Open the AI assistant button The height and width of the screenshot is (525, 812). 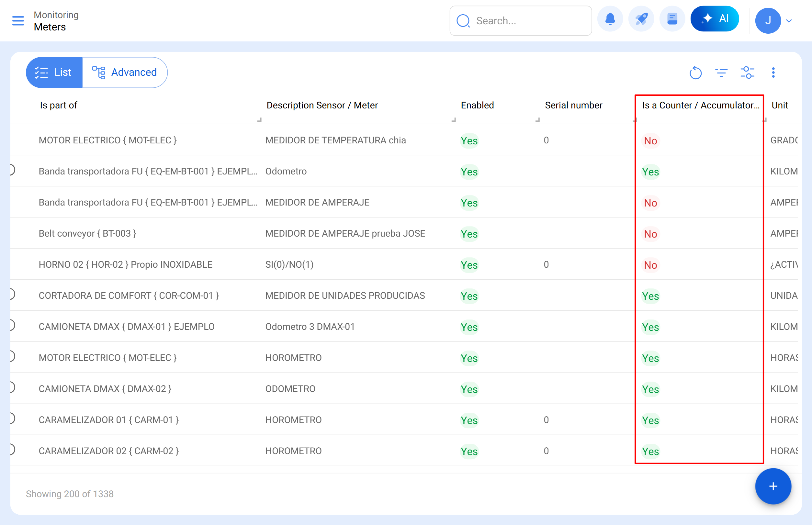click(714, 19)
